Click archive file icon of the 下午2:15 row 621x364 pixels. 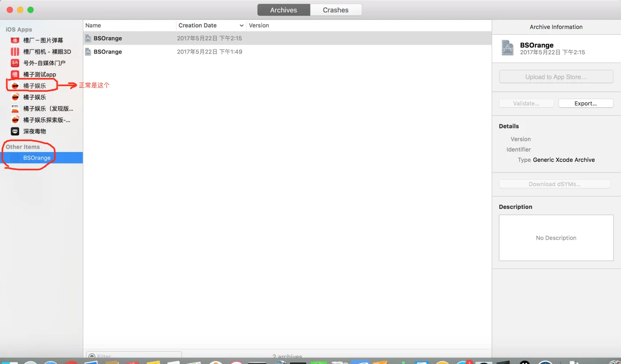88,38
